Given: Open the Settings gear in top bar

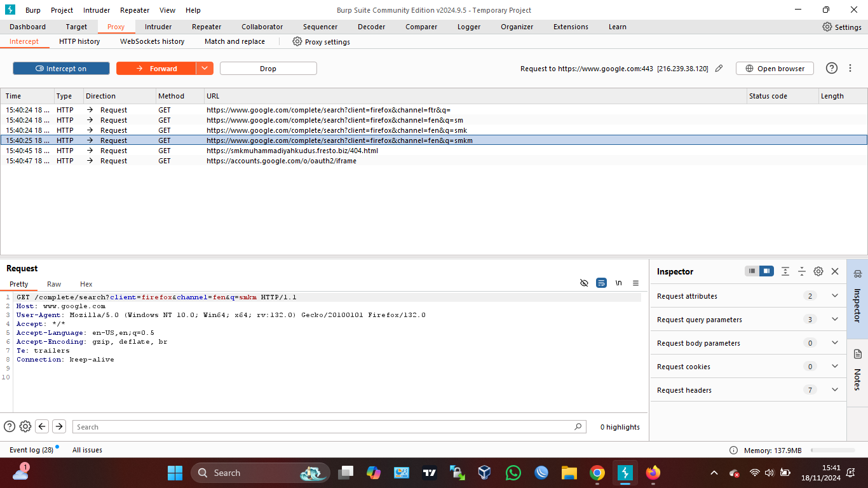Looking at the screenshot, I should click(842, 27).
